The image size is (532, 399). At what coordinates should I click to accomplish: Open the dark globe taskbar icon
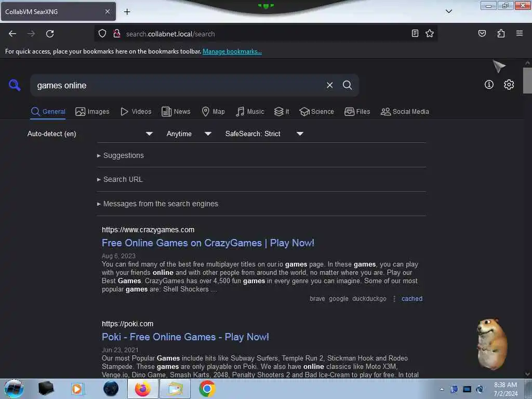[x=111, y=389]
